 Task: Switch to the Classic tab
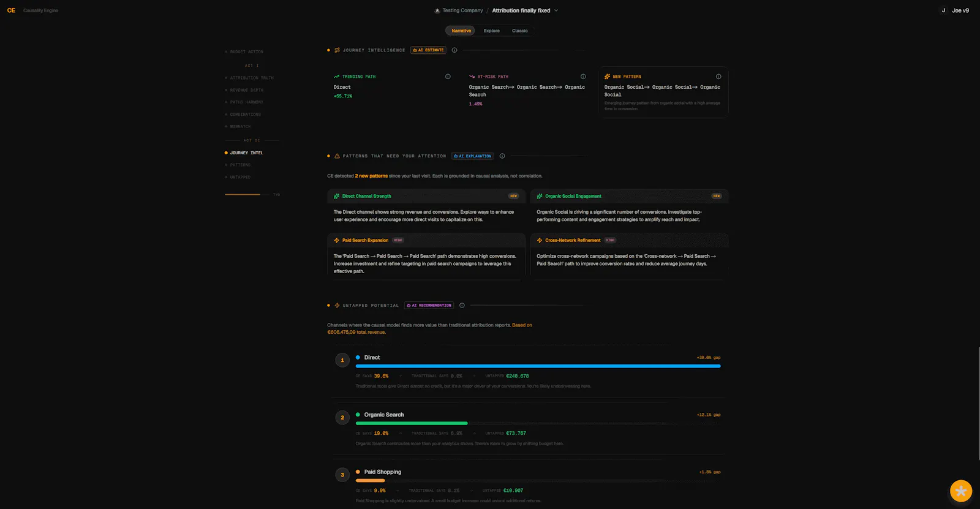point(520,31)
